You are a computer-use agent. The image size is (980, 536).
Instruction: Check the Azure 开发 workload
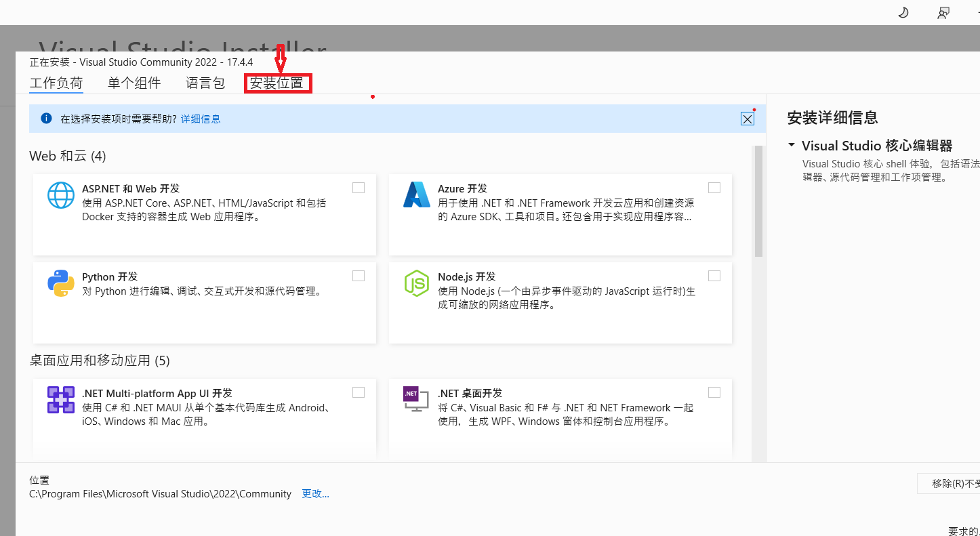tap(714, 188)
